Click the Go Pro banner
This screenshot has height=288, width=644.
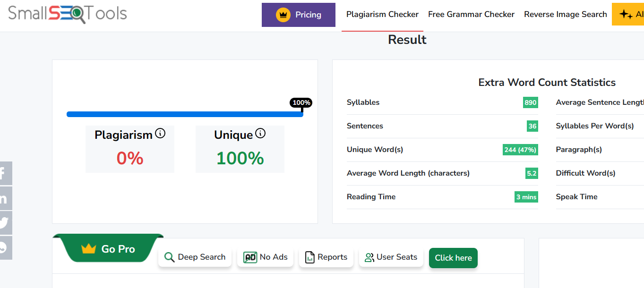(x=109, y=249)
